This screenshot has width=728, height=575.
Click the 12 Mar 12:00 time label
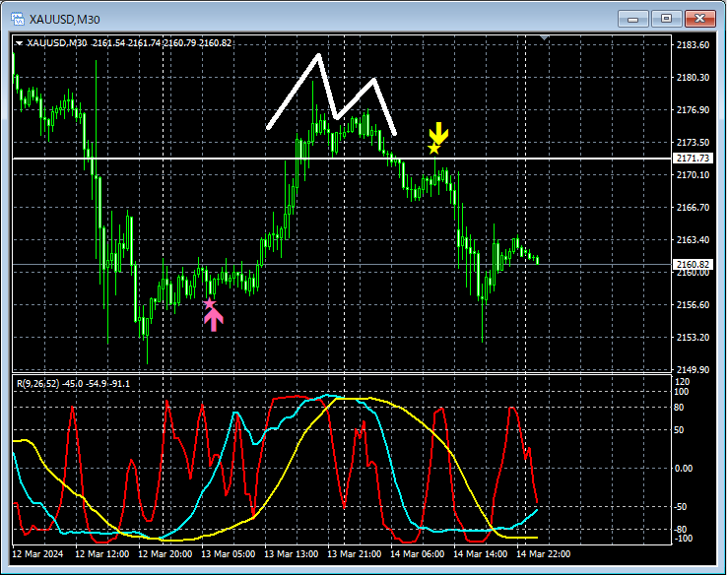pyautogui.click(x=101, y=554)
